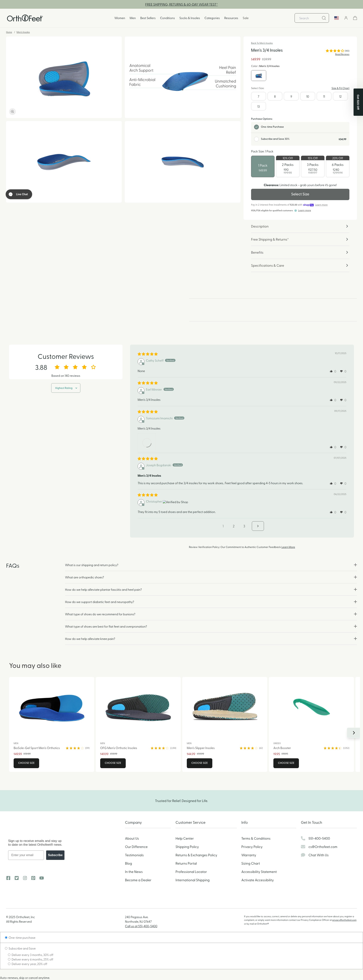
Task: Open the Highest Rating sort dropdown
Action: (66, 388)
